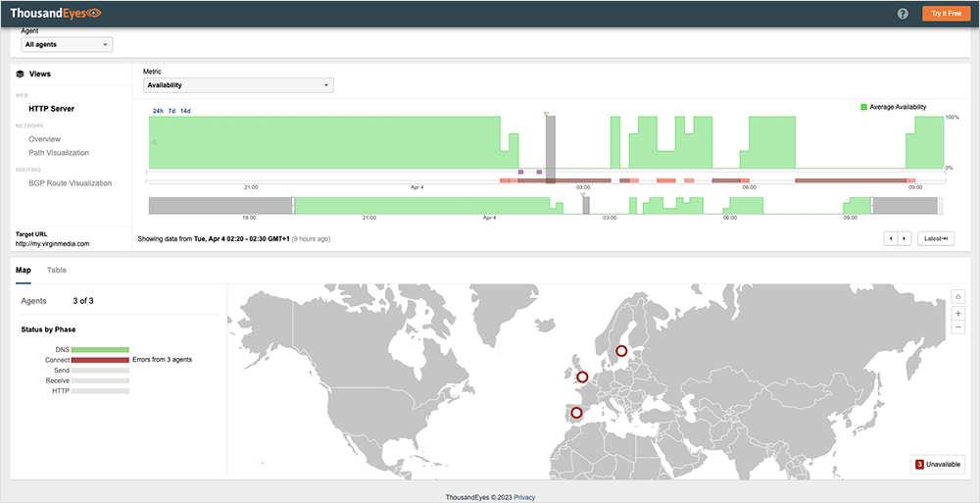Zoom out on the world map

(957, 327)
